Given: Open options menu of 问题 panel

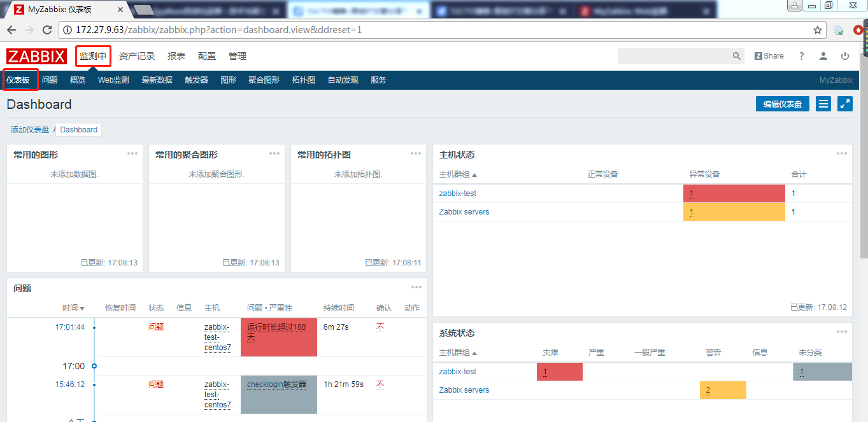Looking at the screenshot, I should click(x=417, y=287).
